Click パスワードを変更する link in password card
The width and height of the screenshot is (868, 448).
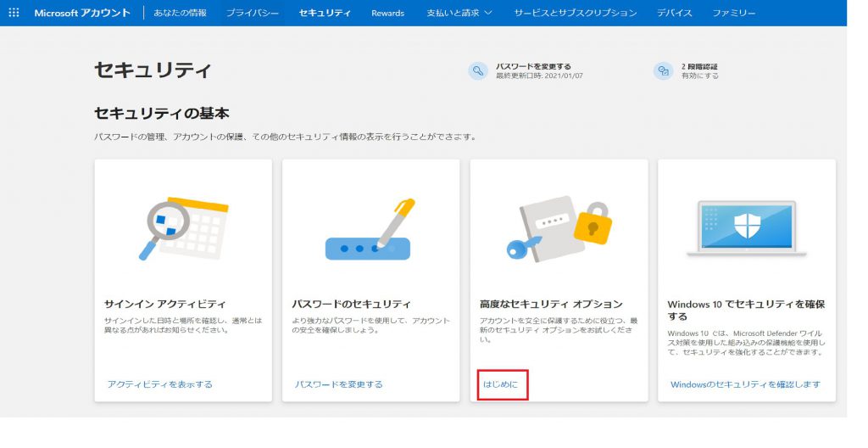pos(339,384)
